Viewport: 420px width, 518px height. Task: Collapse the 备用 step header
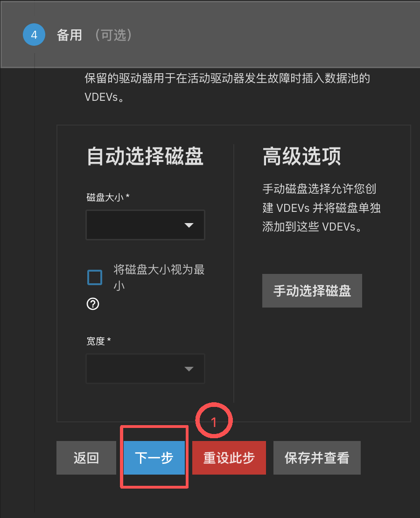click(210, 35)
